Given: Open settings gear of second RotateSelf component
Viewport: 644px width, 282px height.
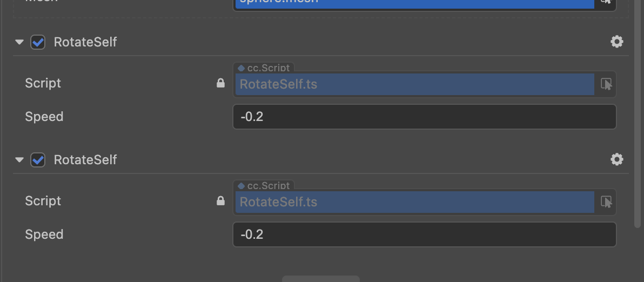Looking at the screenshot, I should (x=616, y=159).
